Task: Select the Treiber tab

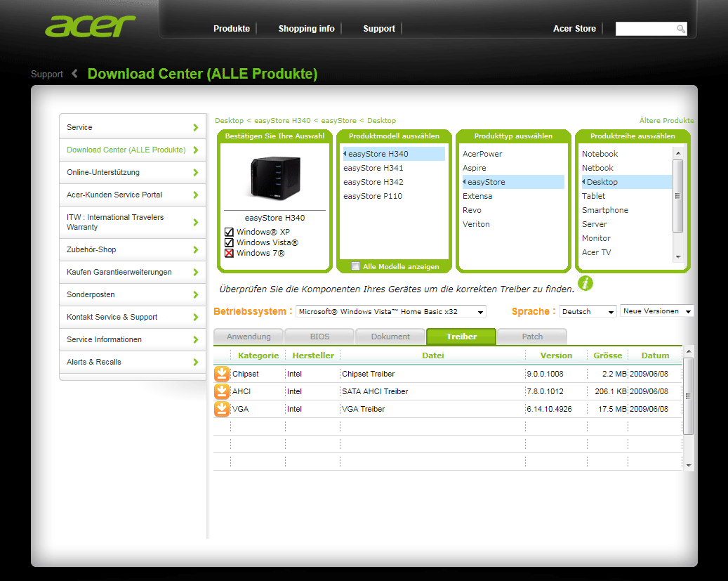Action: tap(461, 337)
